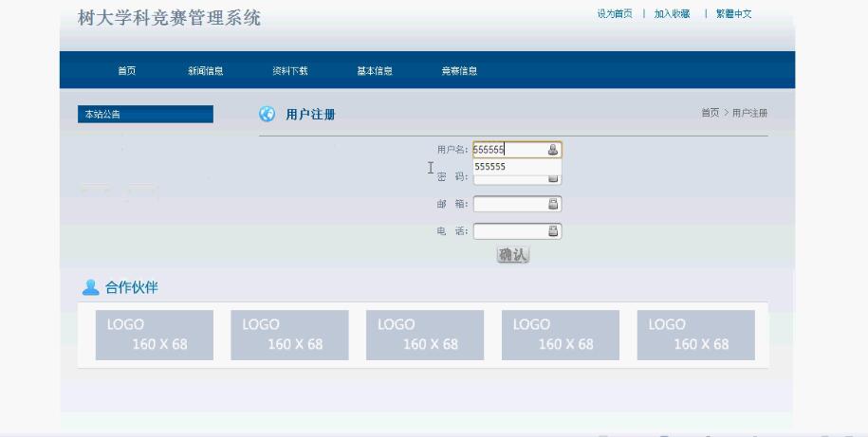Click 用户注册 in the breadcrumb
Screen dimensions: 868x437
coord(749,113)
